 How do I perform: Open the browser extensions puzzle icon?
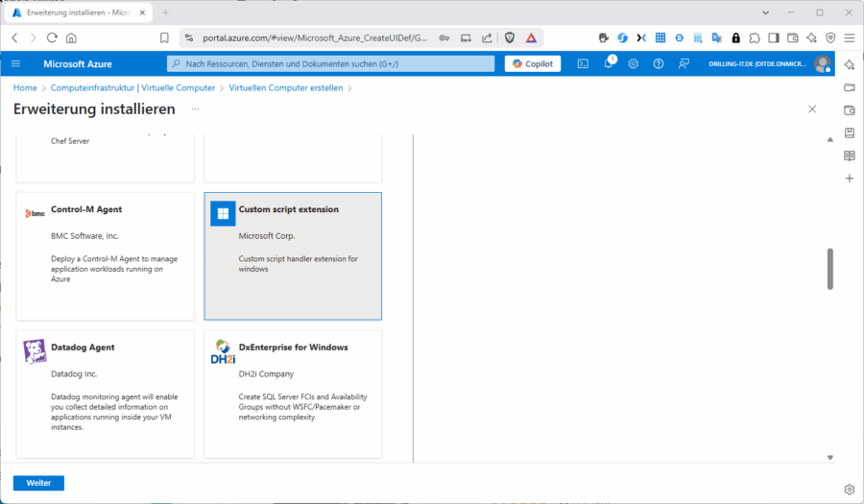[x=755, y=37]
